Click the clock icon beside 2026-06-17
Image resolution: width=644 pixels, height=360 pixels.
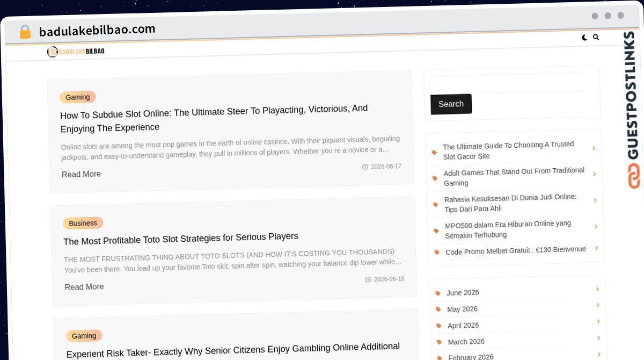[365, 167]
